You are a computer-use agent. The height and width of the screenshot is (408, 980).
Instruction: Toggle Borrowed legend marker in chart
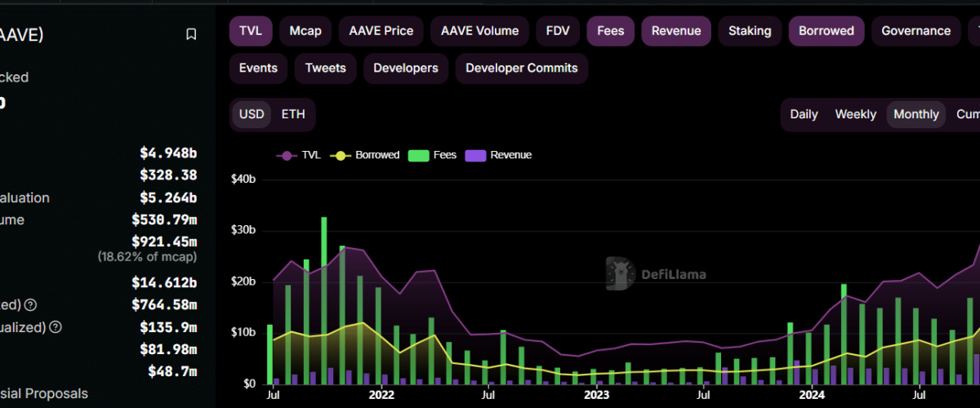coord(340,155)
